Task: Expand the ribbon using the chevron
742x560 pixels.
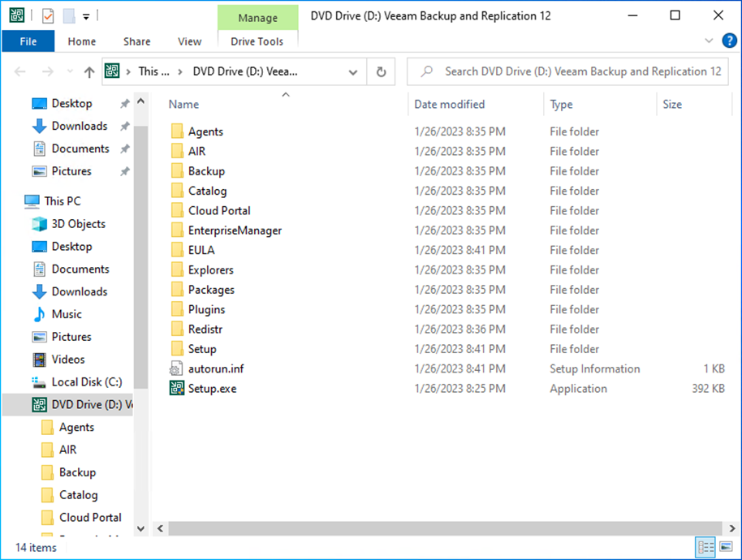Action: pos(709,41)
